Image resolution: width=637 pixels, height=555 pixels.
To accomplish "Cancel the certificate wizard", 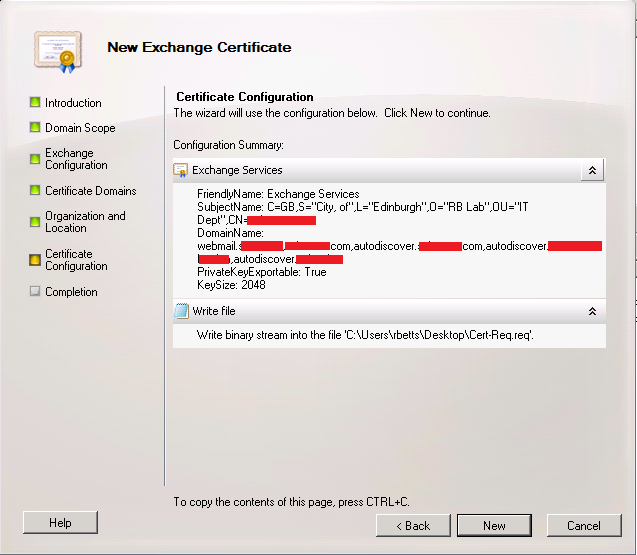I will (584, 526).
